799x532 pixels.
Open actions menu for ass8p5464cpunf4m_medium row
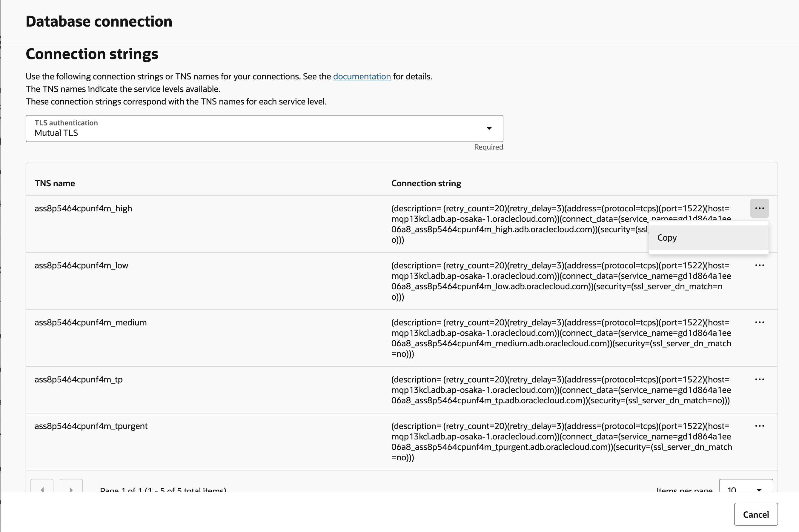tap(759, 322)
